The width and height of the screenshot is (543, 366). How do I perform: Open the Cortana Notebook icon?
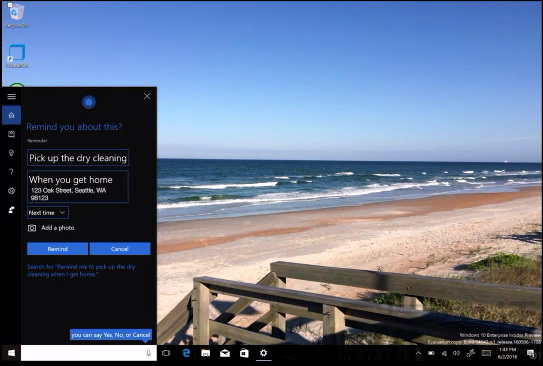pos(11,134)
